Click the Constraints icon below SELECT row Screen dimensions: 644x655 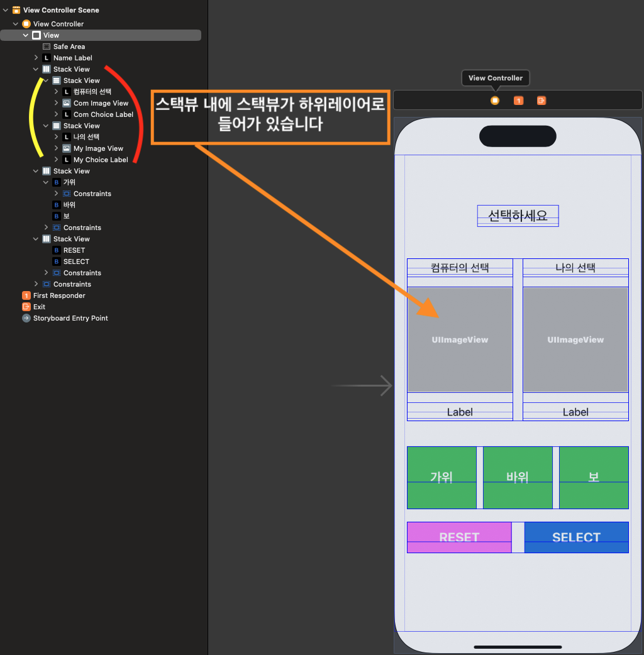tap(57, 273)
